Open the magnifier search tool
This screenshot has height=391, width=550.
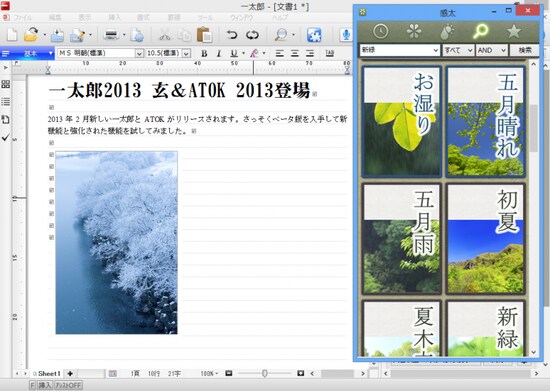coord(281,35)
